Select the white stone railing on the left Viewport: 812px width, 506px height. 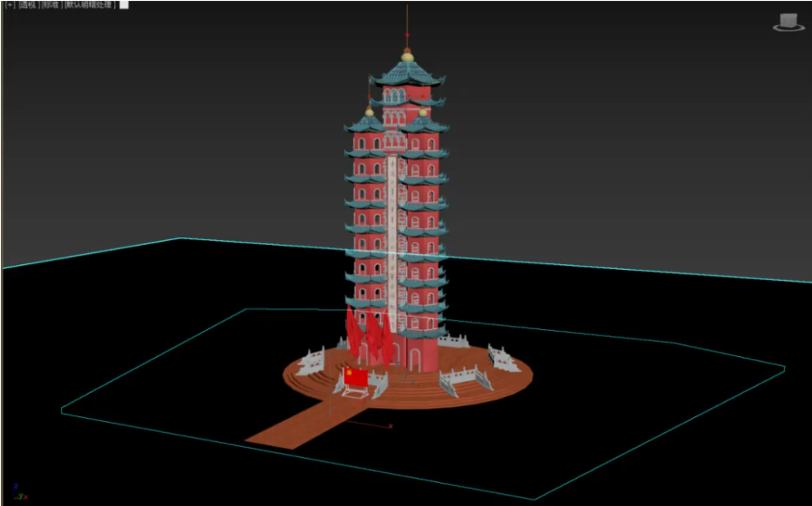pos(311,362)
